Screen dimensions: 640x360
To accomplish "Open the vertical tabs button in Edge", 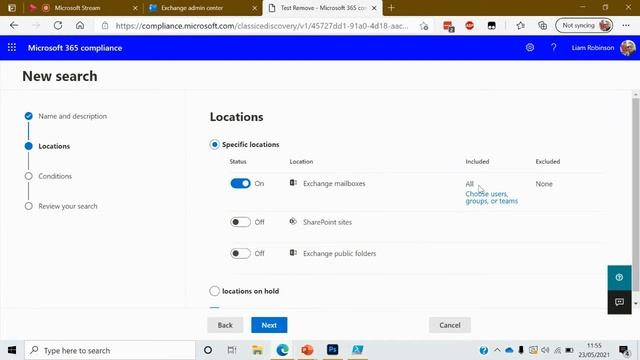I will click(12, 8).
